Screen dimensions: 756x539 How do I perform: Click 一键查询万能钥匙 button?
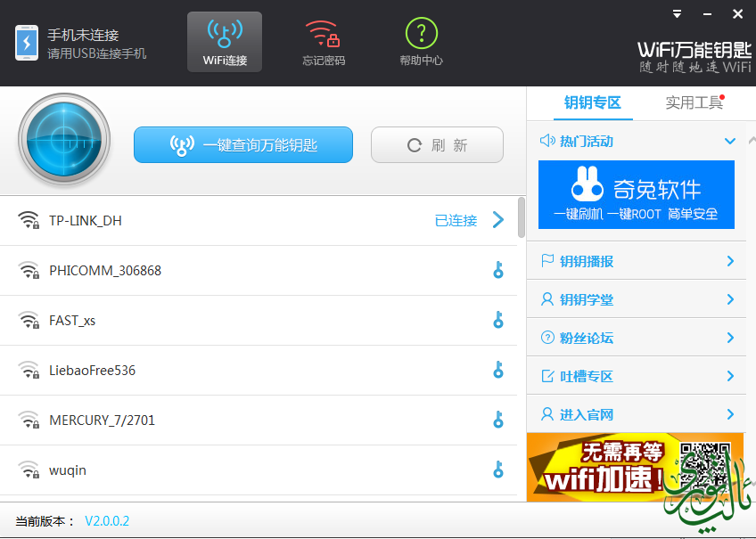(x=243, y=145)
